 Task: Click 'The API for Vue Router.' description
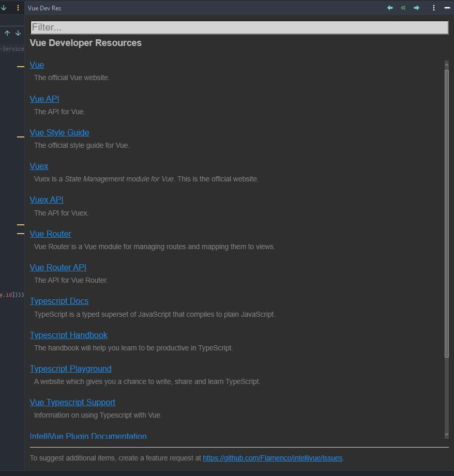71,280
